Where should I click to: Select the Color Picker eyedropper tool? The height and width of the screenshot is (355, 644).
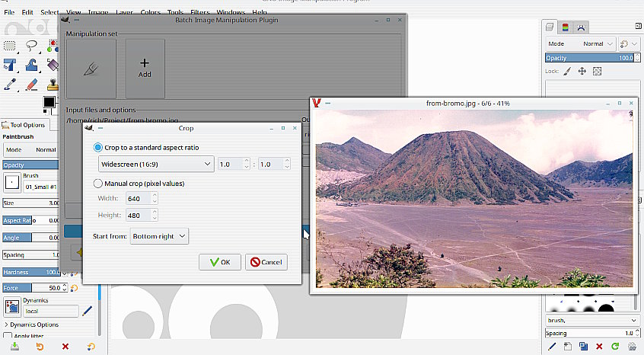9,85
